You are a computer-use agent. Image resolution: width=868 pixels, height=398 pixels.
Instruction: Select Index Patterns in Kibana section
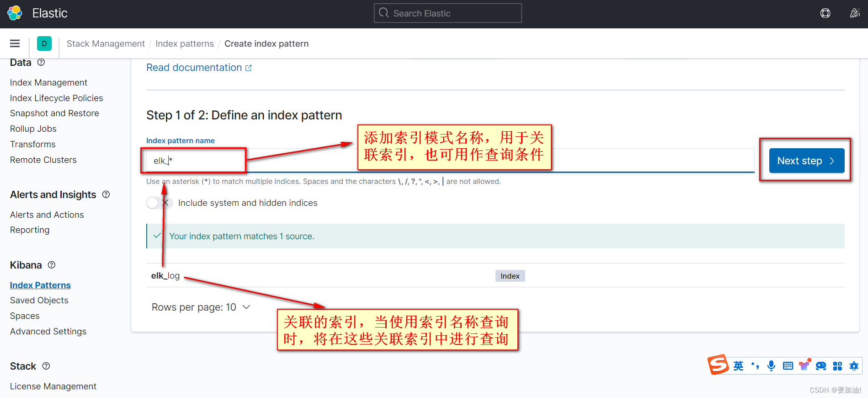tap(40, 285)
